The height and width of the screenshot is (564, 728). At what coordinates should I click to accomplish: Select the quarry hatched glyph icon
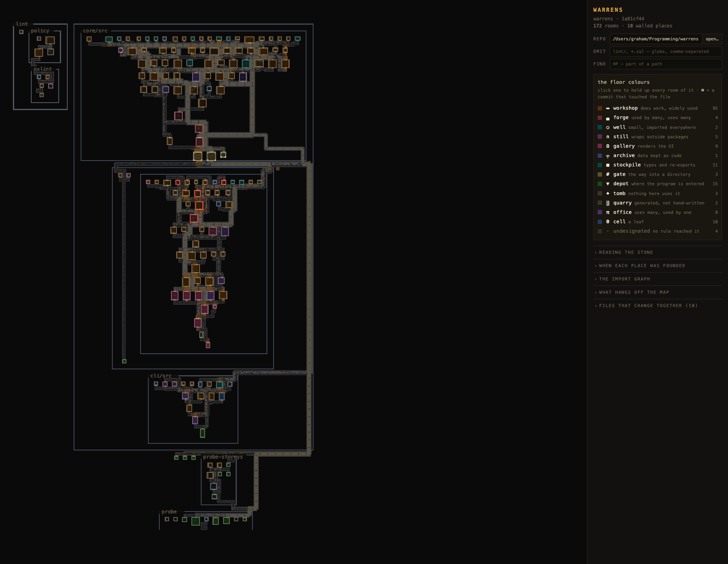608,203
